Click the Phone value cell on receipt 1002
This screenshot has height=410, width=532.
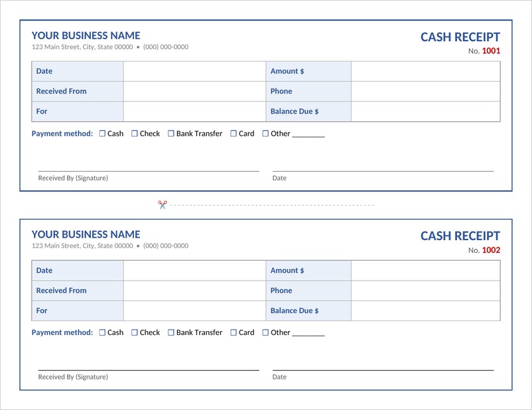(425, 291)
